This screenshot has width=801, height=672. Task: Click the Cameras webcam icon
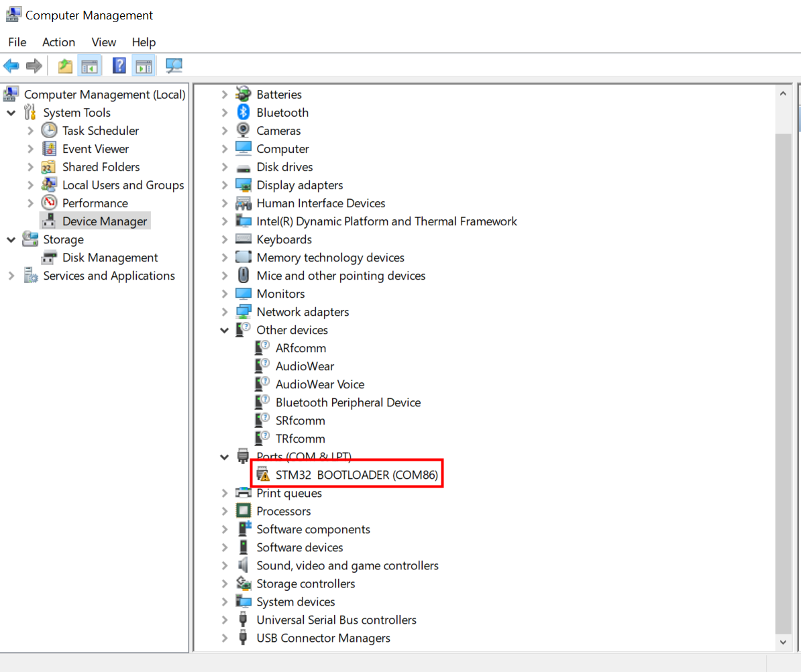[x=243, y=129]
